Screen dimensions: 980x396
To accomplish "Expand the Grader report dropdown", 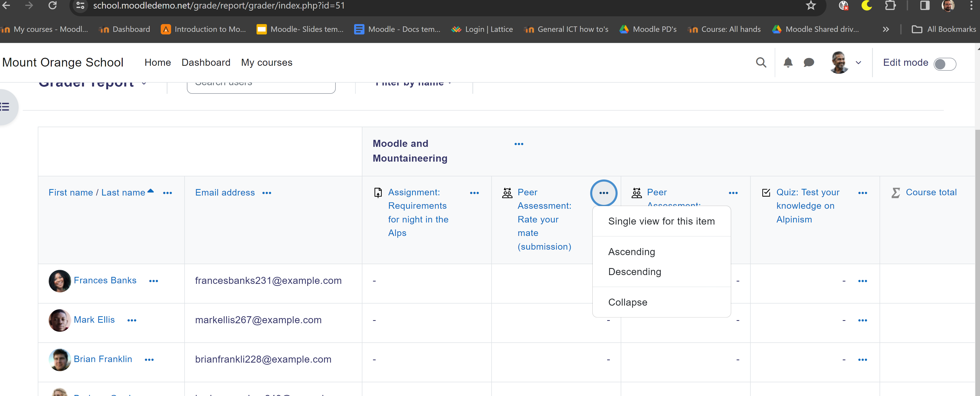I will coord(144,83).
